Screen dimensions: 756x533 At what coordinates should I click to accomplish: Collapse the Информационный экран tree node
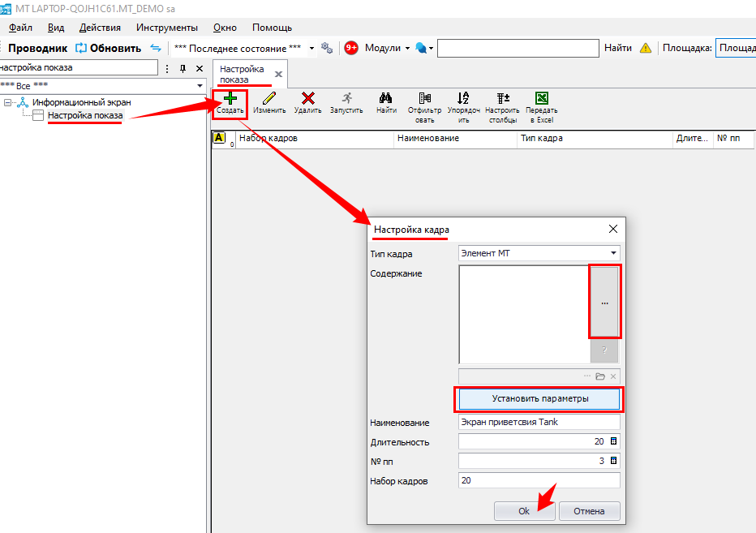(x=7, y=102)
